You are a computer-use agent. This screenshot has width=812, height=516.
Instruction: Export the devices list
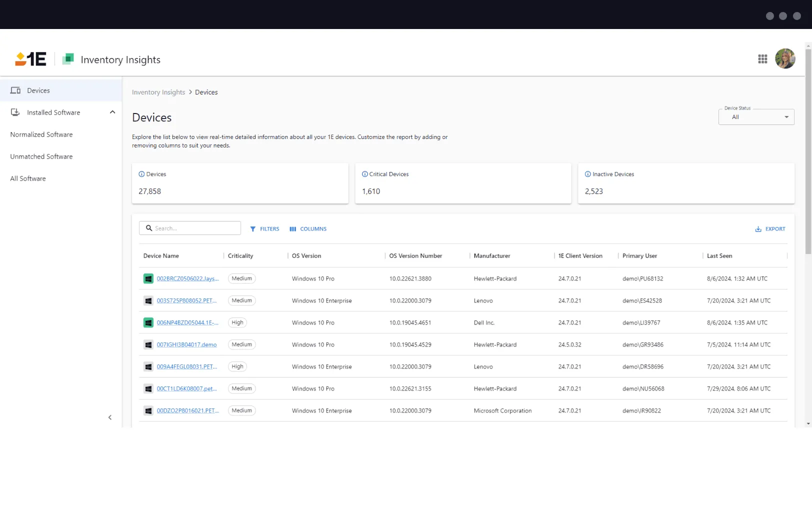pyautogui.click(x=770, y=229)
